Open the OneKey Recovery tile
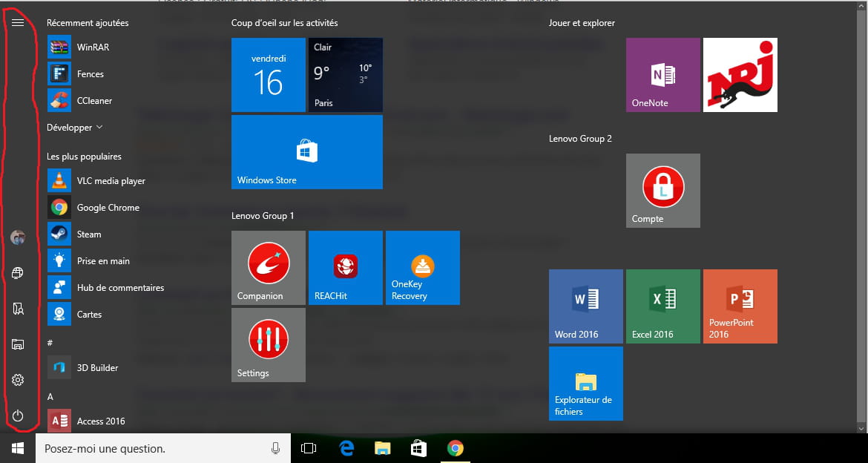Viewport: 868px width, 463px height. pyautogui.click(x=423, y=268)
